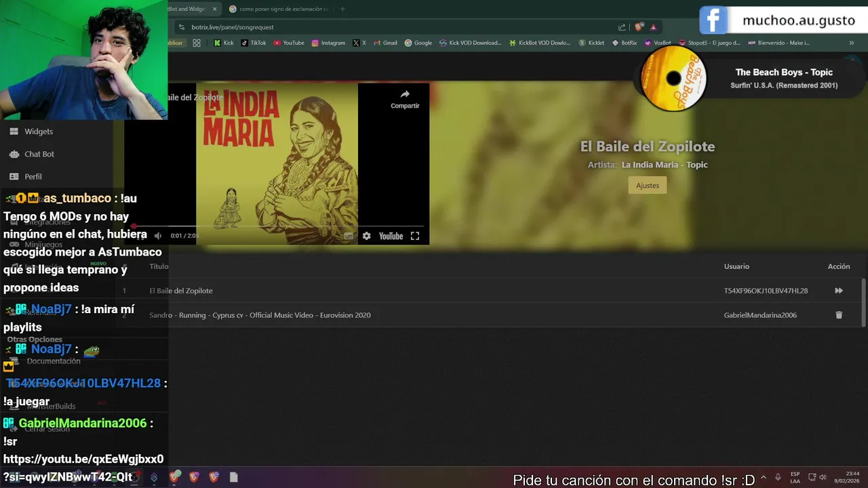Click the user T54XF96OKJ10LBV47HL28 in queue
The image size is (868, 488).
click(x=766, y=291)
